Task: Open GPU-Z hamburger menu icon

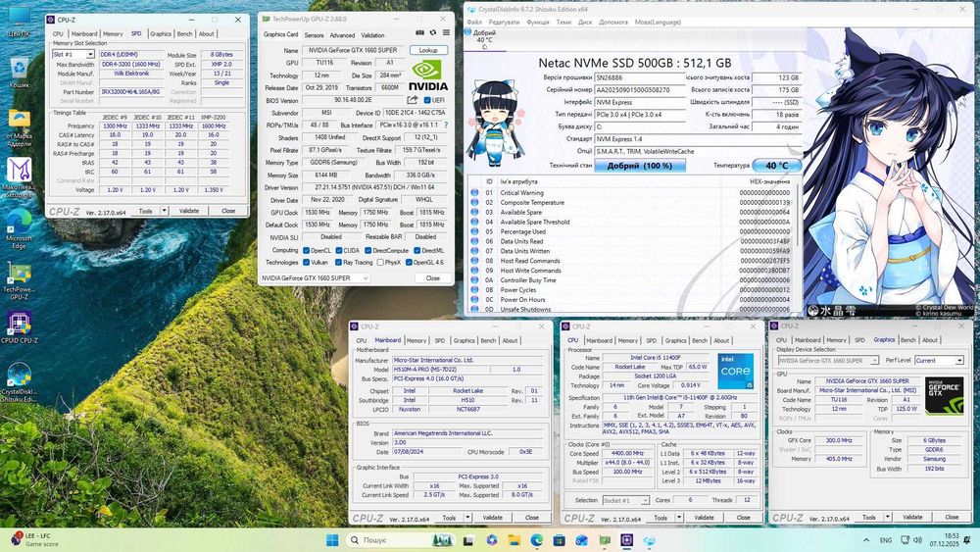Action: click(446, 33)
